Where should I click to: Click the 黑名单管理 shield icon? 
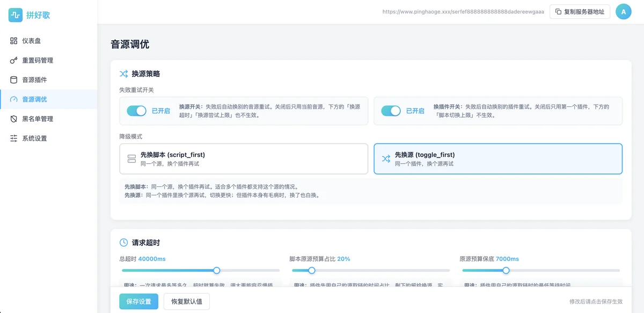pyautogui.click(x=14, y=119)
